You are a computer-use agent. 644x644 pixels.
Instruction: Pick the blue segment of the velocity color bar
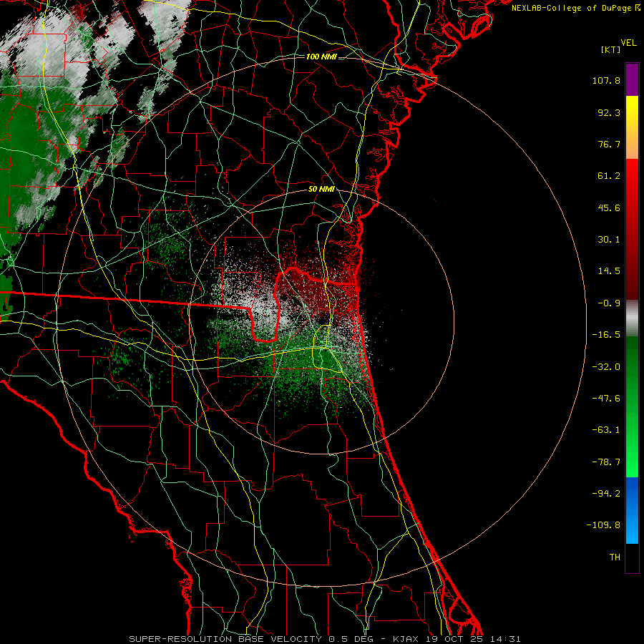pyautogui.click(x=632, y=510)
